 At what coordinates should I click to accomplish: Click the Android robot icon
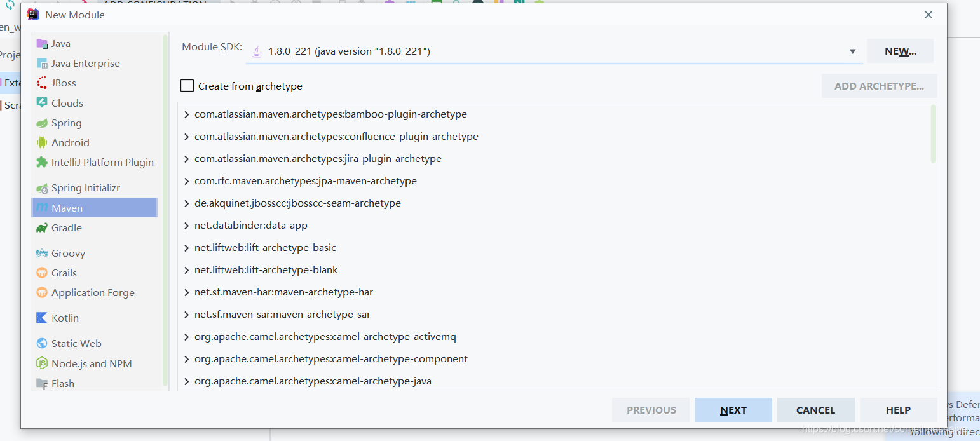click(x=42, y=143)
